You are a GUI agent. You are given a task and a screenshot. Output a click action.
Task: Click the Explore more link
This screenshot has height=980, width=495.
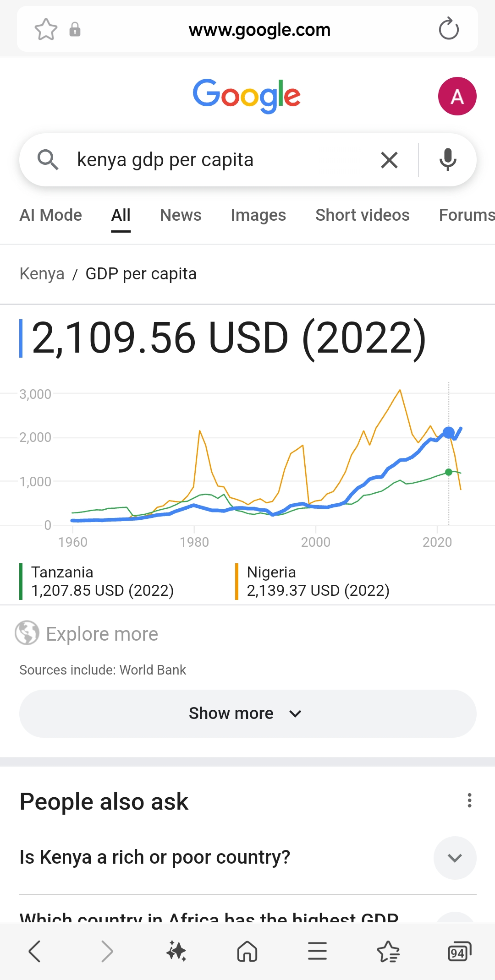[x=102, y=634]
